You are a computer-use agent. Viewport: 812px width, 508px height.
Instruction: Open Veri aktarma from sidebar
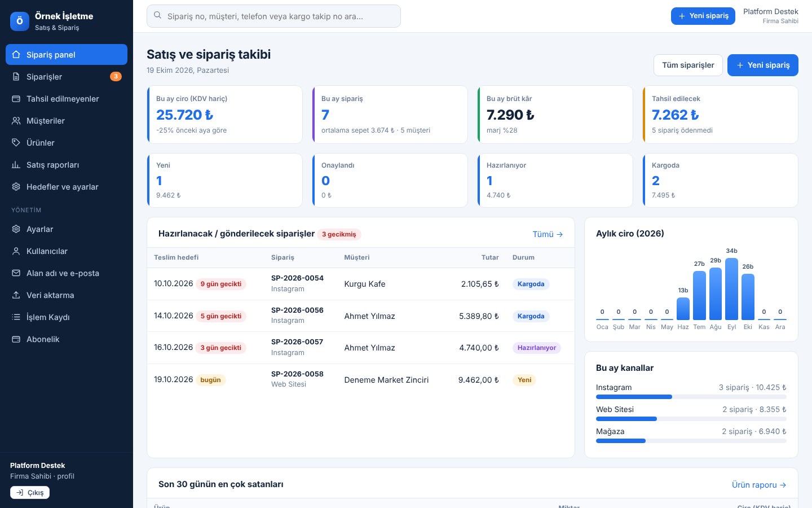(67, 295)
